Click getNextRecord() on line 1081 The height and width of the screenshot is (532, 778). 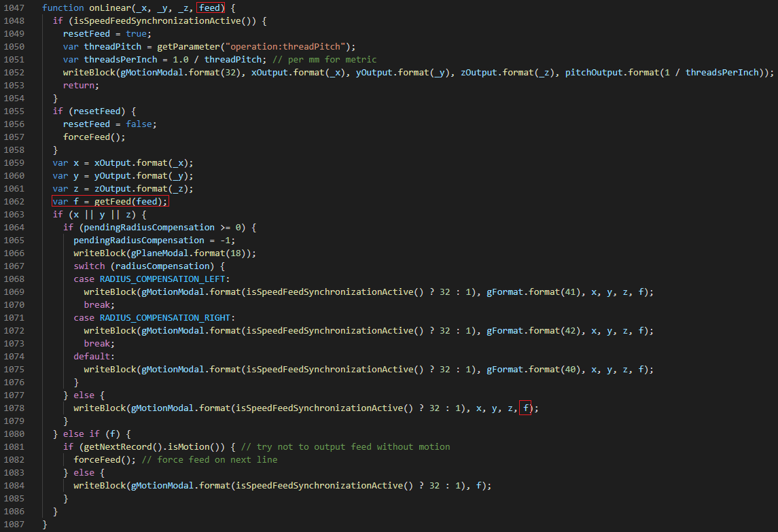coord(123,446)
